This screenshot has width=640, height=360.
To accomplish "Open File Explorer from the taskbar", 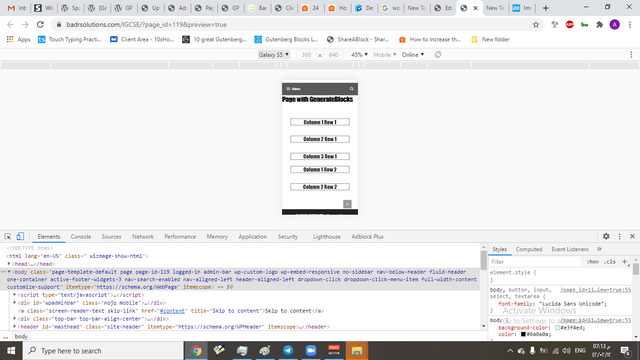I will 357,351.
